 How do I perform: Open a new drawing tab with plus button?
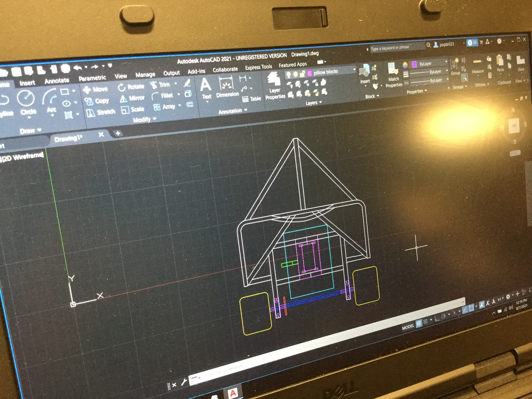[x=118, y=133]
